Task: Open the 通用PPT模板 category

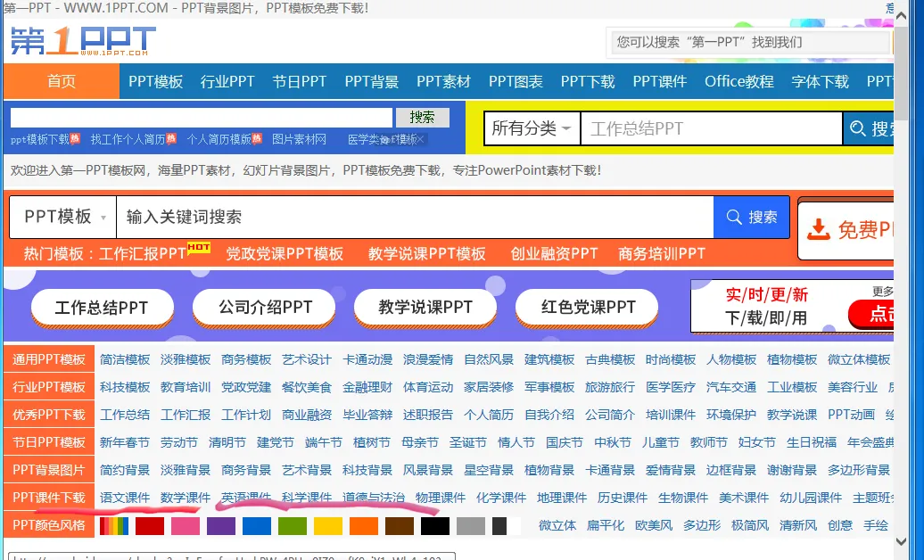Action: click(x=49, y=359)
